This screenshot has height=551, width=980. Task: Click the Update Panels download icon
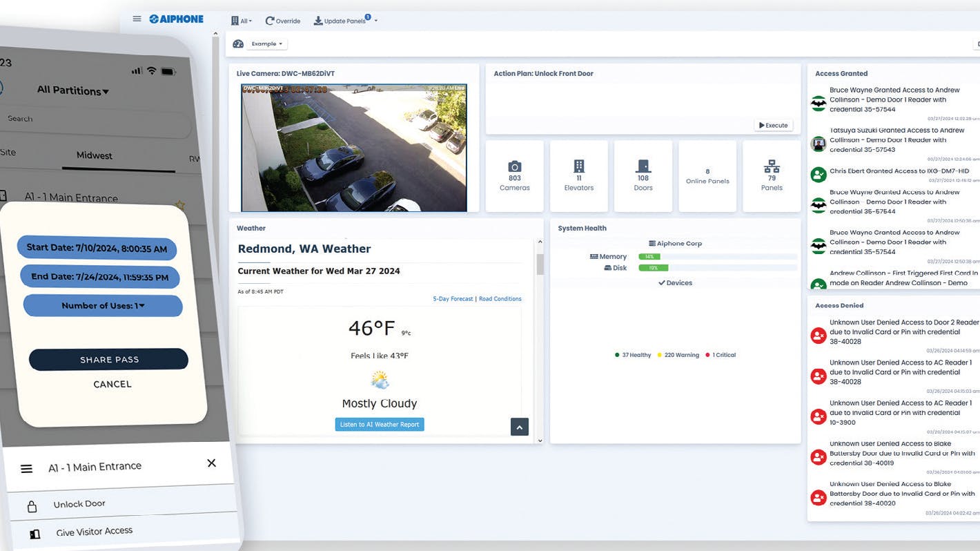[317, 20]
